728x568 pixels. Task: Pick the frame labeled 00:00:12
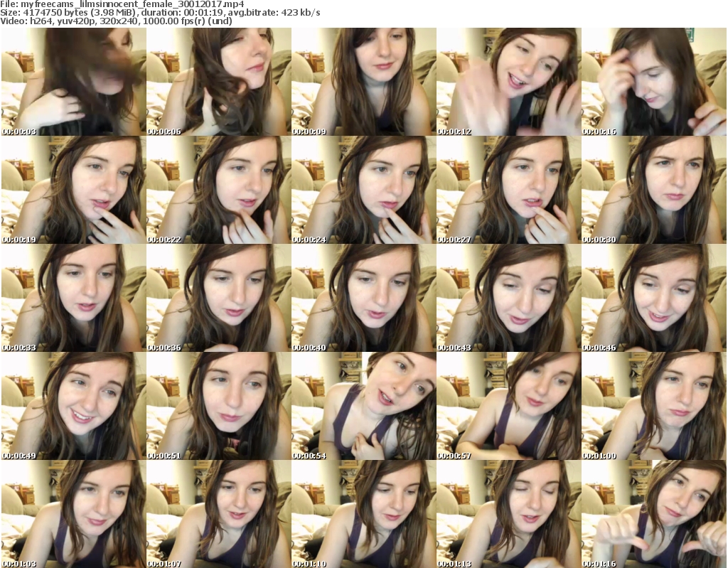coord(509,82)
